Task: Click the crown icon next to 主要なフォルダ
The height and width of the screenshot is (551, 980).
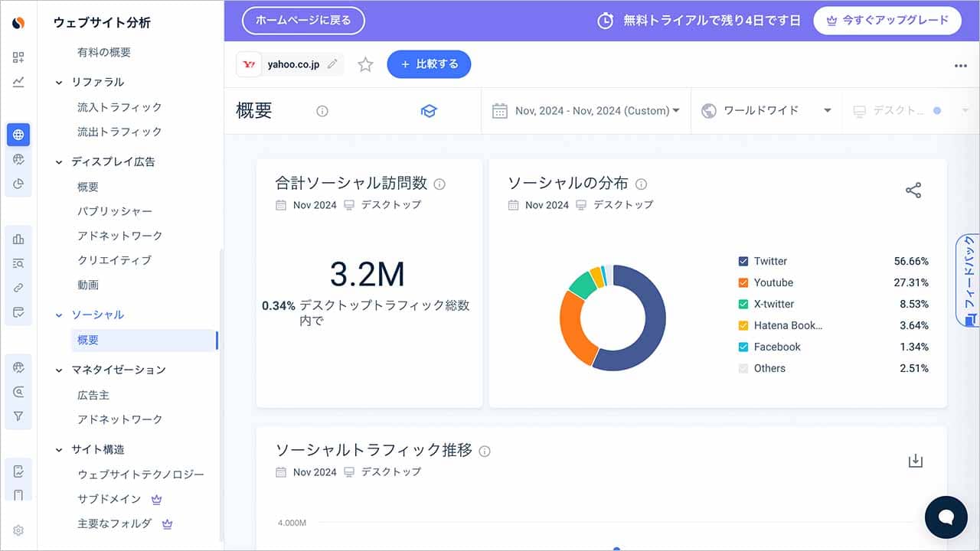Action: [x=167, y=523]
